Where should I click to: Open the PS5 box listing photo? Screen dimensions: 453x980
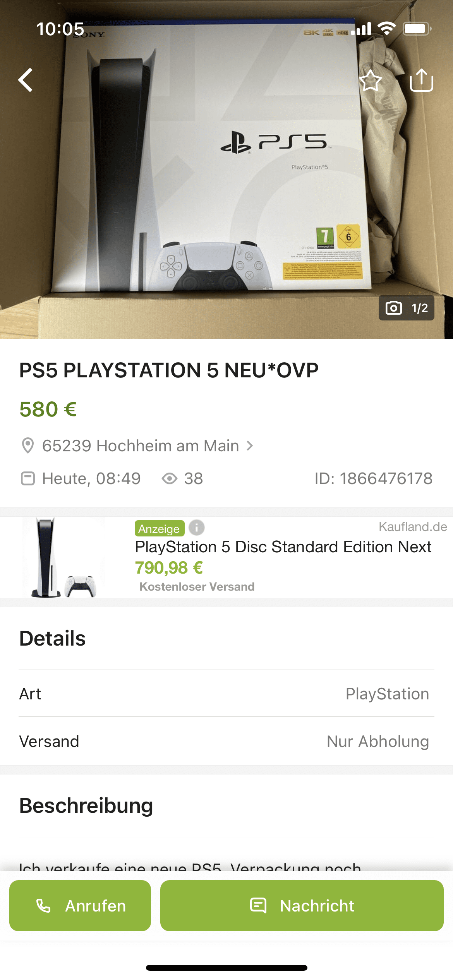click(226, 170)
